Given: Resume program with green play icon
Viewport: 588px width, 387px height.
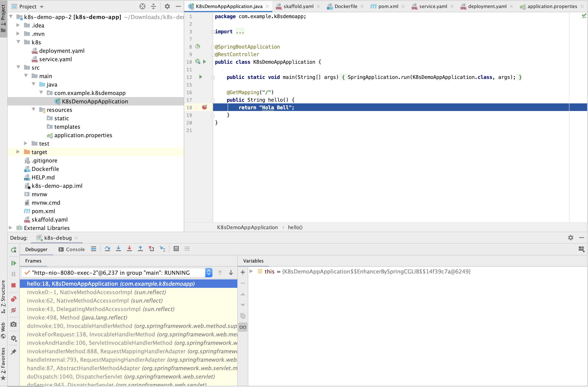Looking at the screenshot, I should pyautogui.click(x=13, y=263).
